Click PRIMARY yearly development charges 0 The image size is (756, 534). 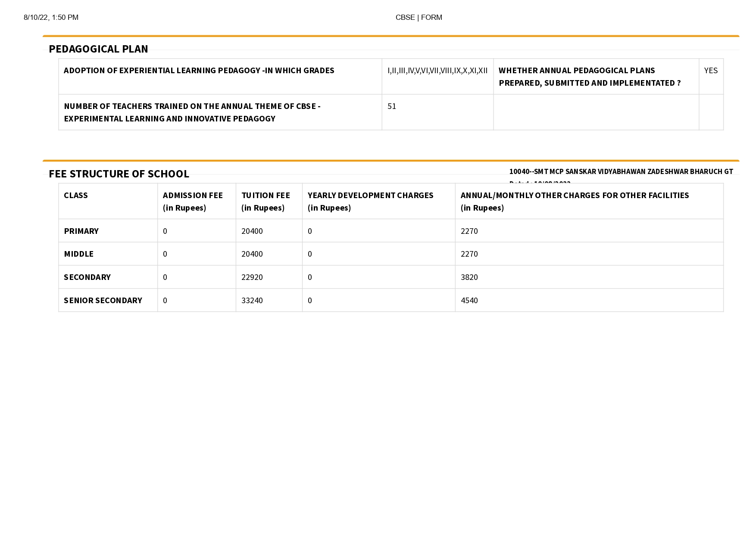[x=310, y=231]
